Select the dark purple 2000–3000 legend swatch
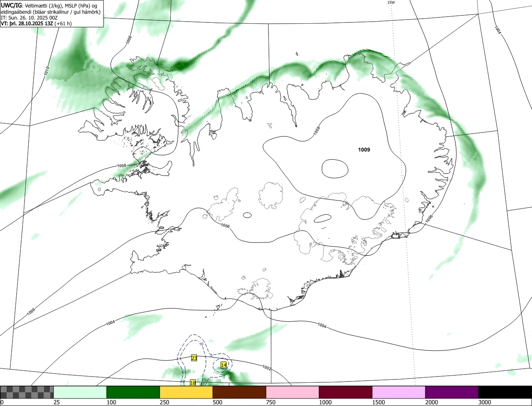This screenshot has width=532, height=406. (452, 392)
